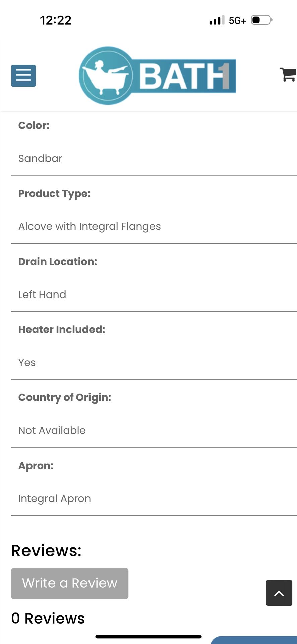
Task: Tap the 0 Reviews count text
Action: pos(48,618)
